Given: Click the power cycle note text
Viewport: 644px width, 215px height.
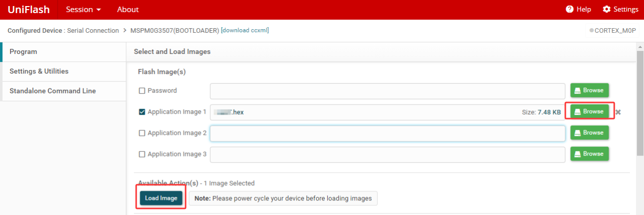Looking at the screenshot, I should [x=283, y=198].
